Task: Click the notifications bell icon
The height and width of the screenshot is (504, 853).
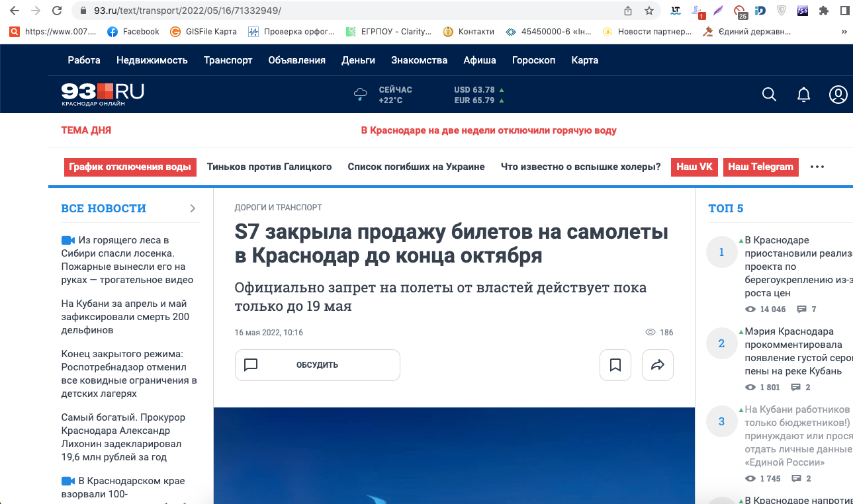Action: (803, 95)
